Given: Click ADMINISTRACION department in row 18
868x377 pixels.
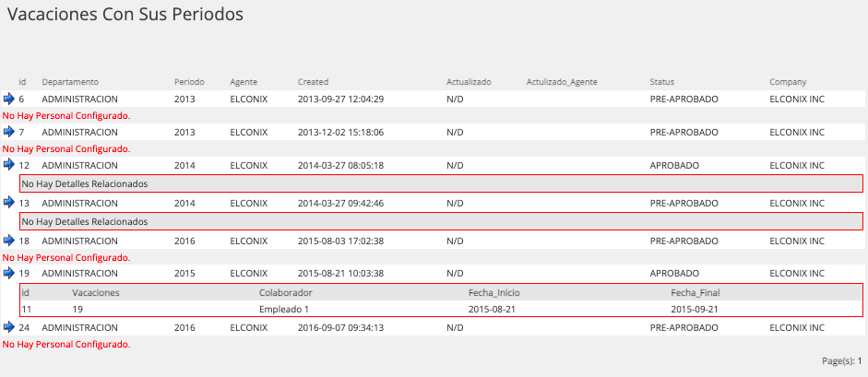Looking at the screenshot, I should pos(79,241).
